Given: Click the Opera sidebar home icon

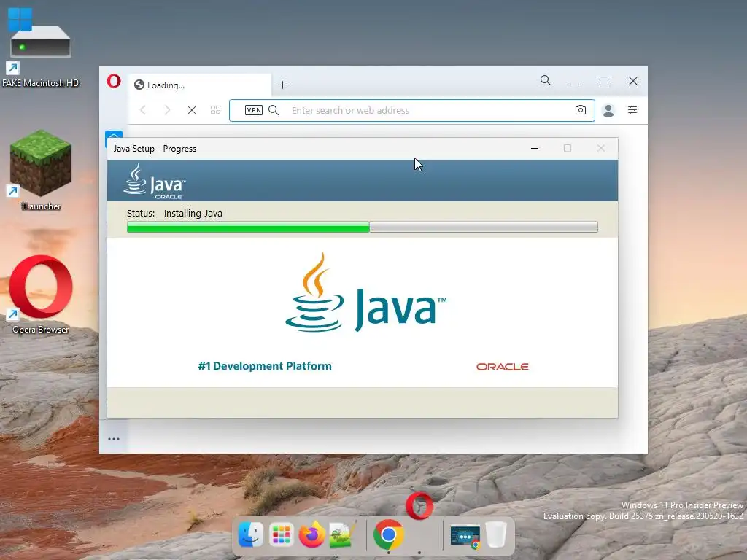Looking at the screenshot, I should point(114,135).
